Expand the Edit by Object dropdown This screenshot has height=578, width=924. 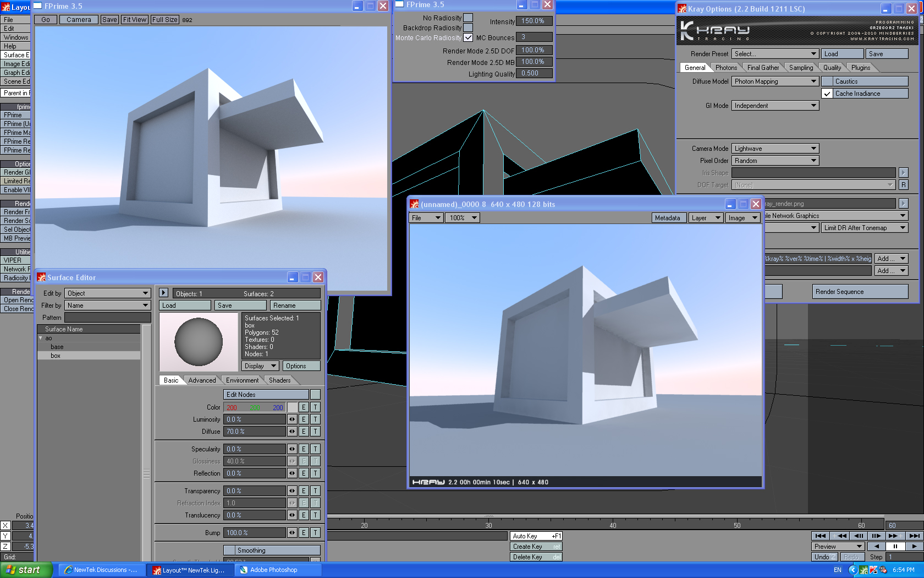[x=107, y=293]
